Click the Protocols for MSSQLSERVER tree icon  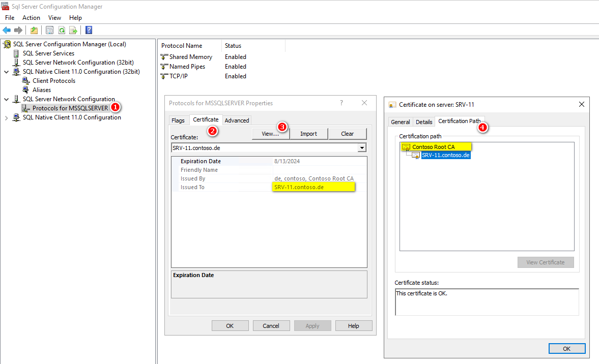25,108
